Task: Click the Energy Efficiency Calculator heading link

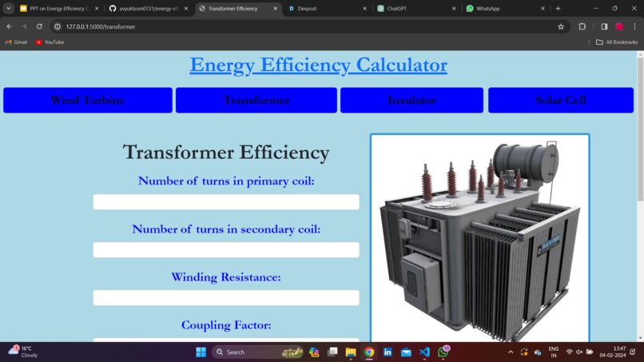Action: tap(318, 65)
